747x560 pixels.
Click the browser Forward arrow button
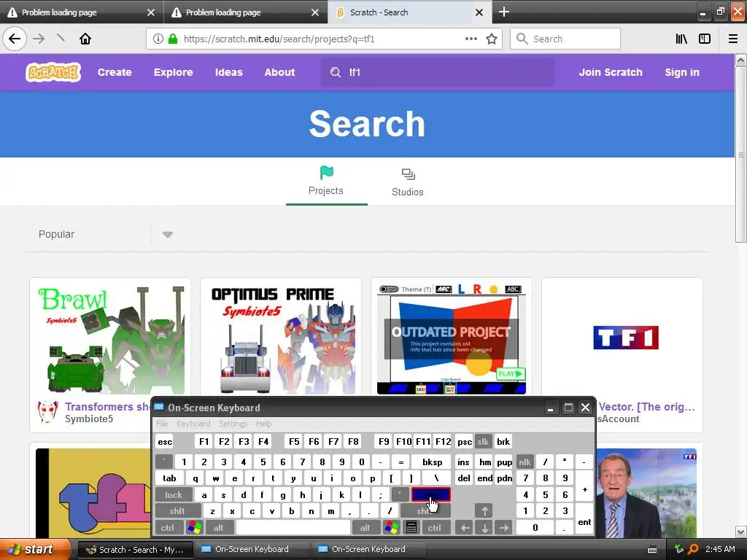tap(39, 39)
